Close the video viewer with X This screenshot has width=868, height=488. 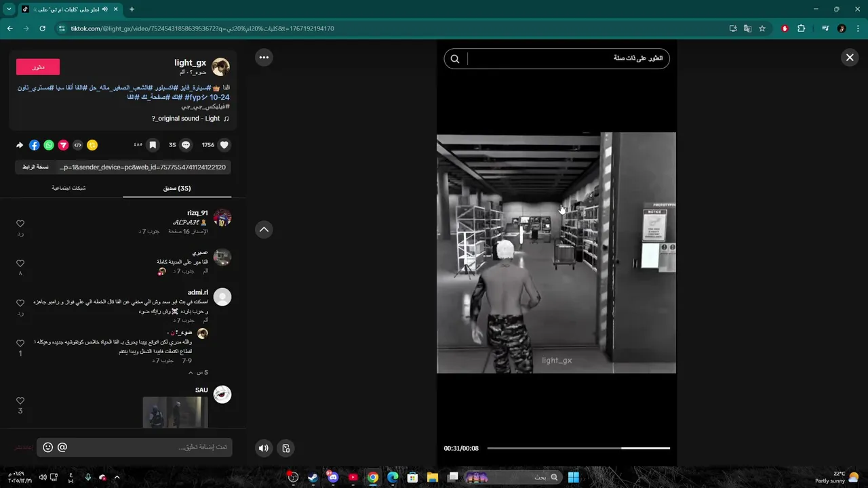[x=849, y=58]
